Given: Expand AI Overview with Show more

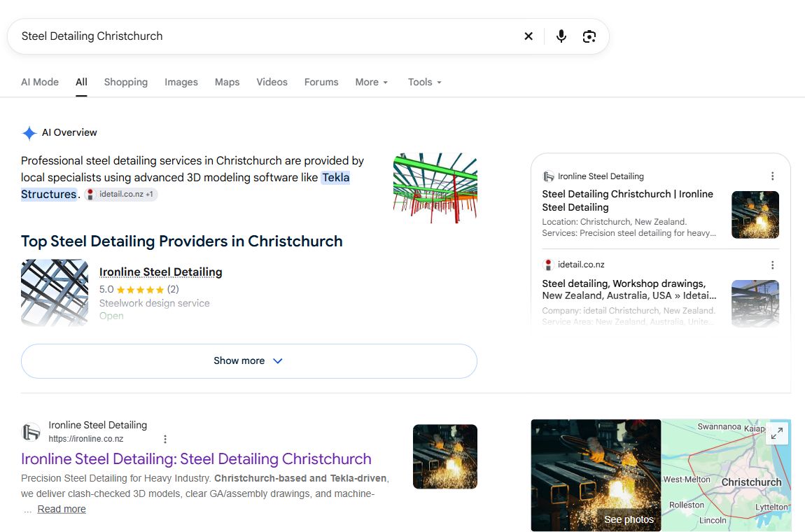Looking at the screenshot, I should (x=249, y=361).
